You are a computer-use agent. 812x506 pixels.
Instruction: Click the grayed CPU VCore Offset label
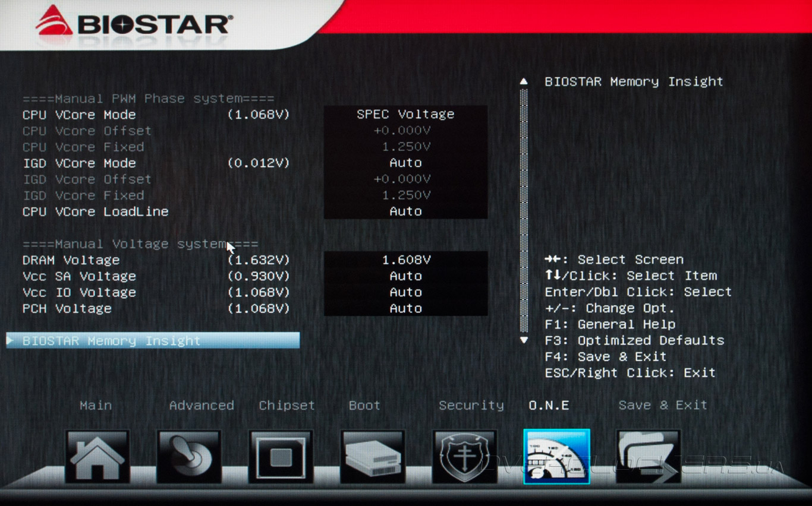pyautogui.click(x=87, y=131)
